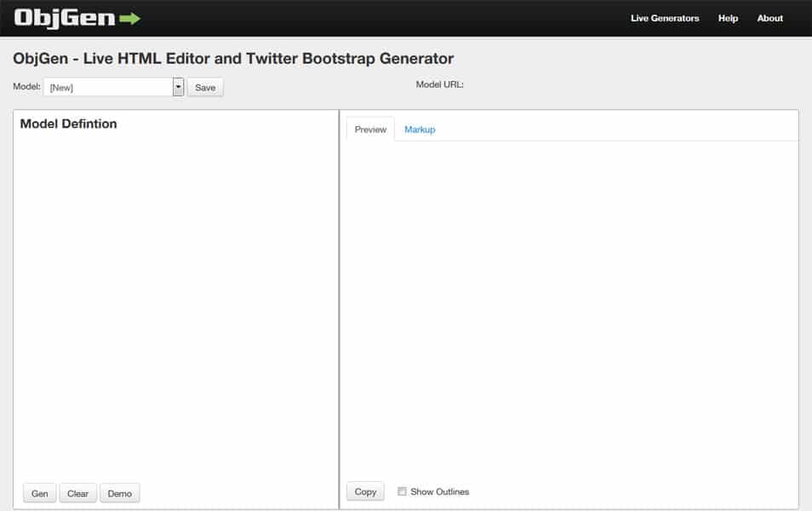Expand the Model list using its arrow
The image size is (812, 511).
pyautogui.click(x=178, y=87)
